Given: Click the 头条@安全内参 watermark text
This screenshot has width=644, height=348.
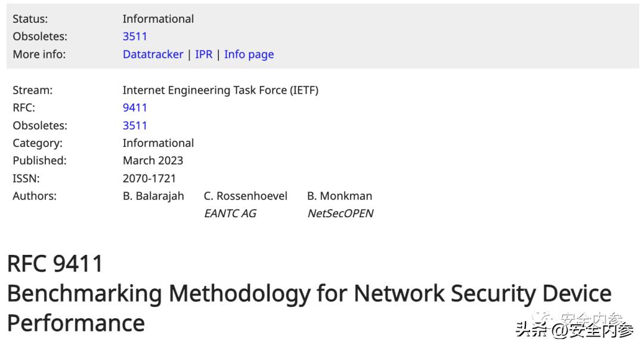Looking at the screenshot, I should click(575, 329).
